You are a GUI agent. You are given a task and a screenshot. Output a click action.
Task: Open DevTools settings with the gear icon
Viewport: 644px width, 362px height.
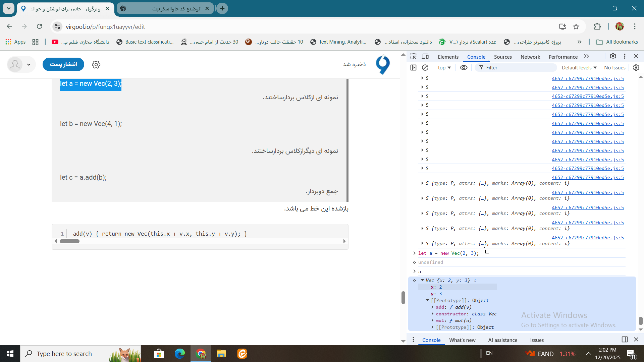click(x=613, y=56)
